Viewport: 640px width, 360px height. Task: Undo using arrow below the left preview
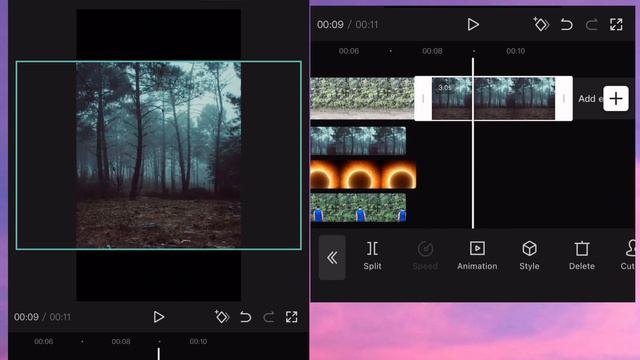[245, 317]
